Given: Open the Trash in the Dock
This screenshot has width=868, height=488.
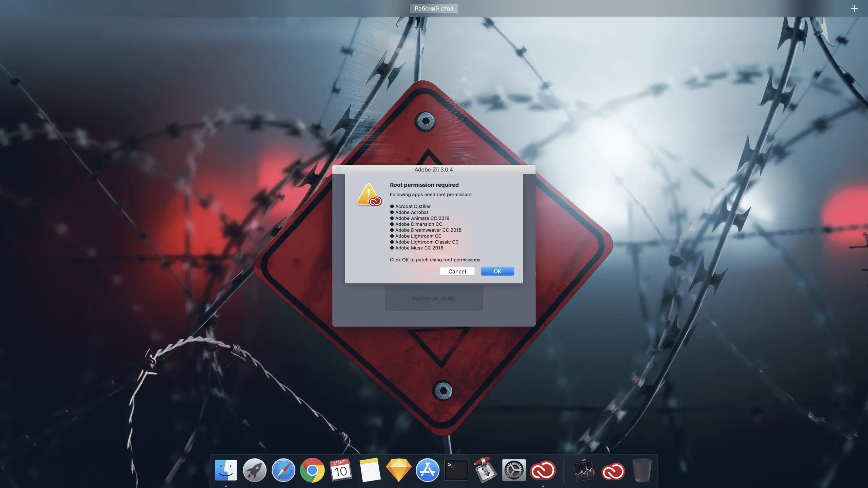Looking at the screenshot, I should point(642,470).
